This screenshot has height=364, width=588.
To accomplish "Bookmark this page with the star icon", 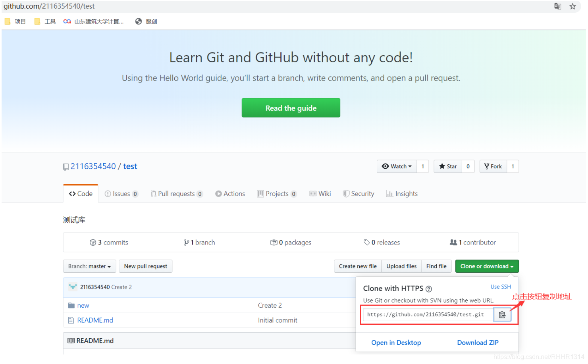I will [573, 6].
